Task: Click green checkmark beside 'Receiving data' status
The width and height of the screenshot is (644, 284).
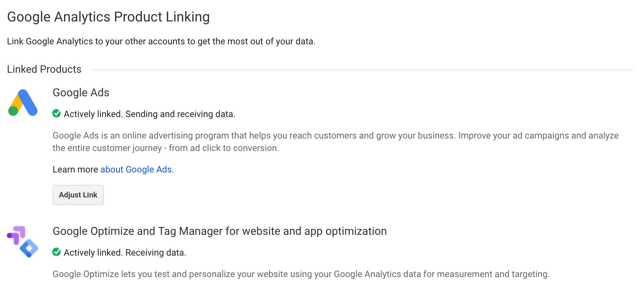Action: click(x=56, y=252)
